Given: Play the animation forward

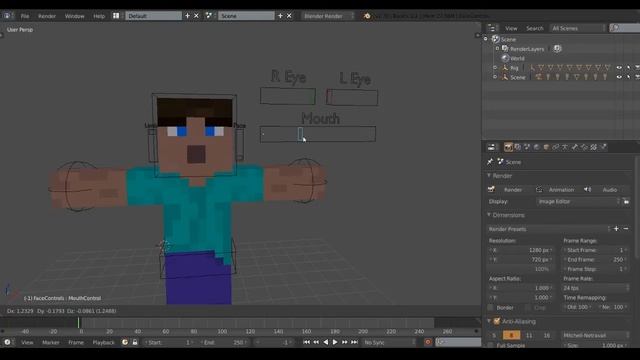Looking at the screenshot, I should click(335, 342).
